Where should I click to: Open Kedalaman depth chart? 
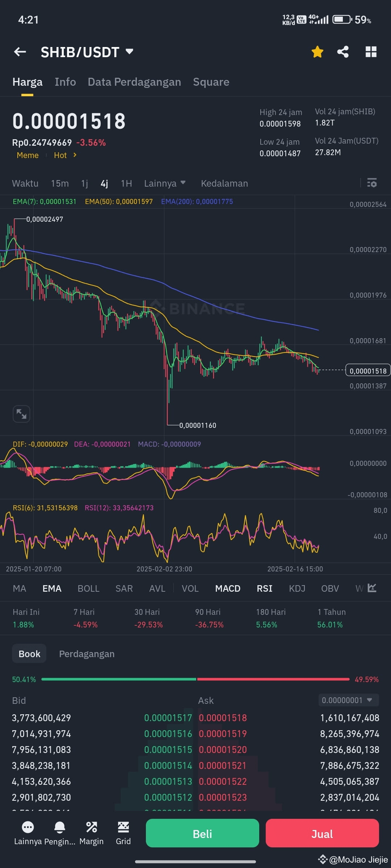pos(224,183)
